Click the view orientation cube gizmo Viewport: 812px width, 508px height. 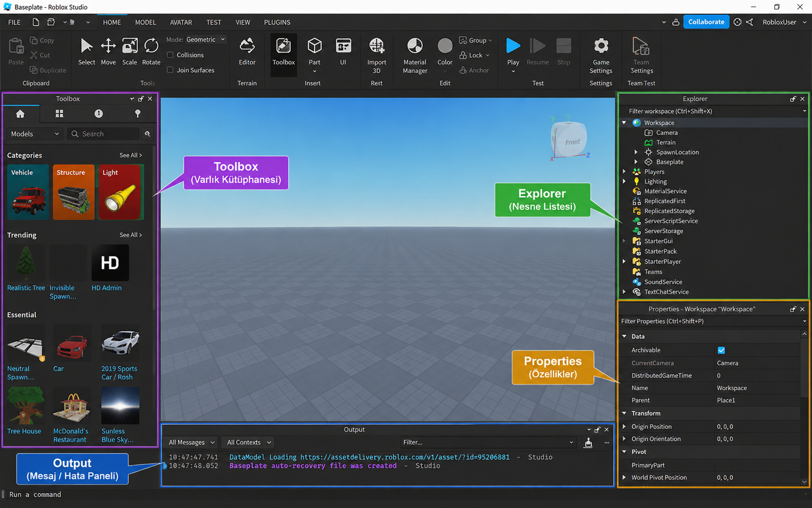click(569, 139)
